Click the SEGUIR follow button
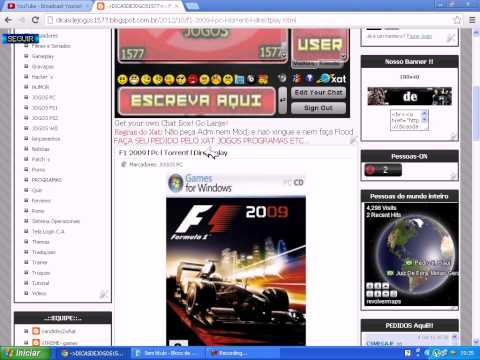The width and height of the screenshot is (480, 360). coord(21,39)
